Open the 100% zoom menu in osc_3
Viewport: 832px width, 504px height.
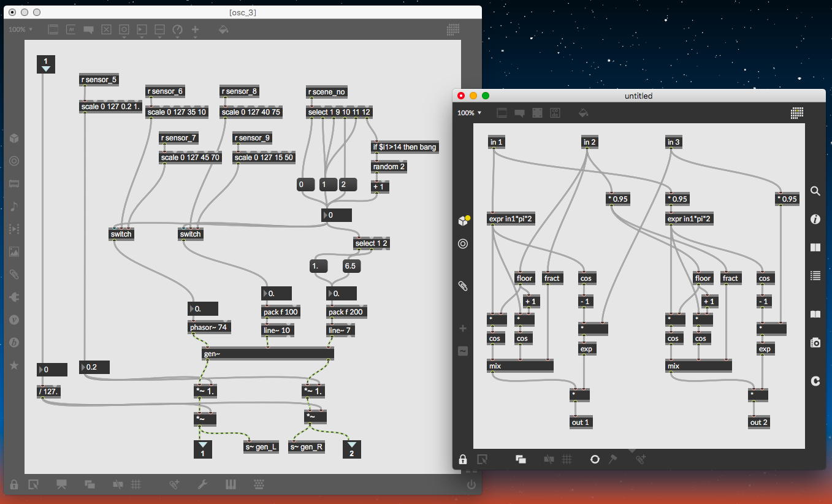pos(21,29)
